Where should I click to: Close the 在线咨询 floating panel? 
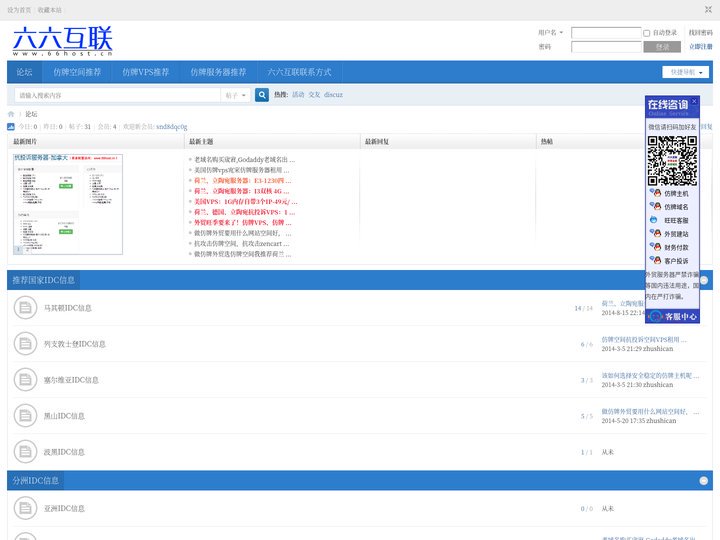pyautogui.click(x=694, y=101)
